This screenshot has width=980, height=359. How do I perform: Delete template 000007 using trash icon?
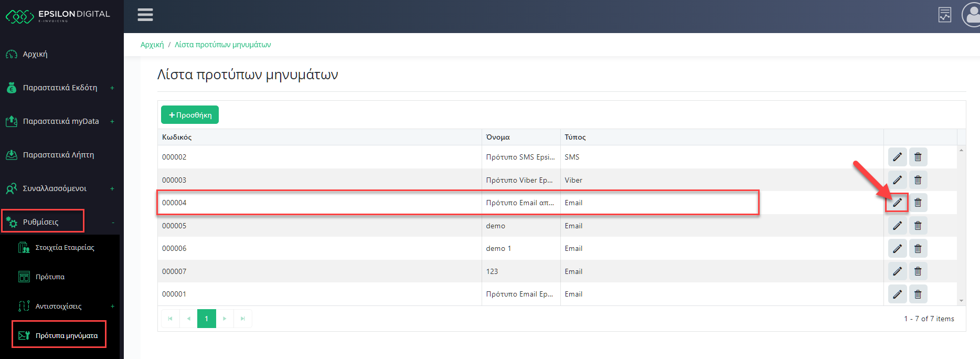coord(918,271)
